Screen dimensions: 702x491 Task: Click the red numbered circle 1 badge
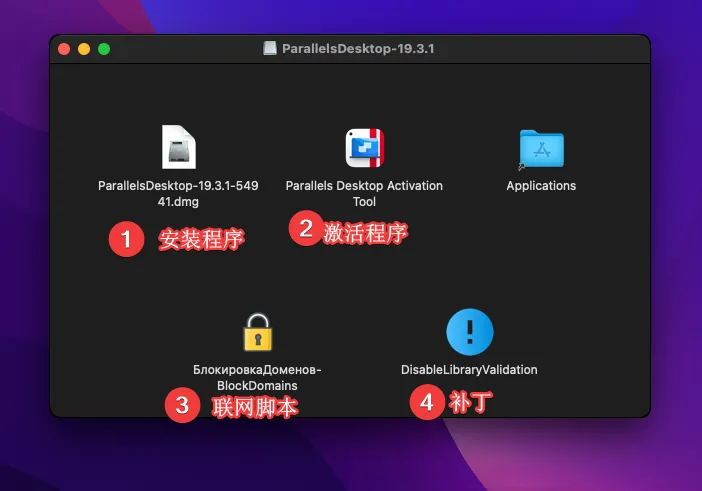pos(126,239)
